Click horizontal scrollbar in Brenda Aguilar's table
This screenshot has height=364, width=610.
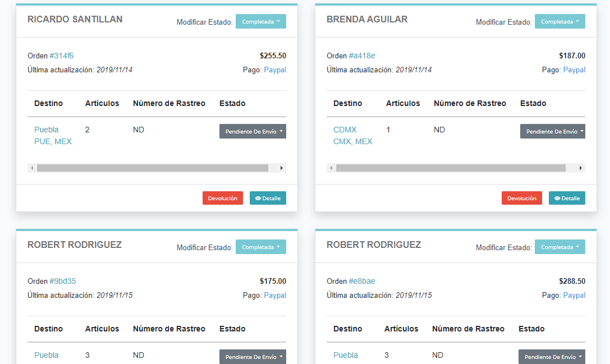(451, 168)
